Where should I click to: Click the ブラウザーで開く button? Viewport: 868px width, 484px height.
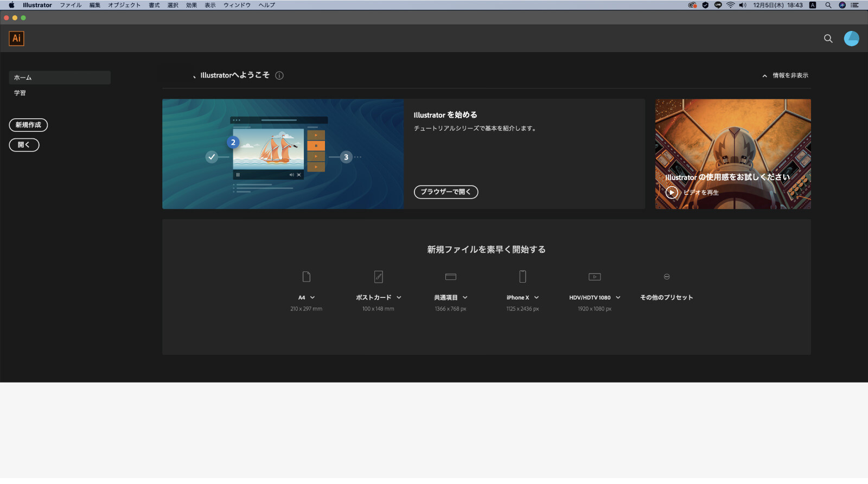pos(446,192)
